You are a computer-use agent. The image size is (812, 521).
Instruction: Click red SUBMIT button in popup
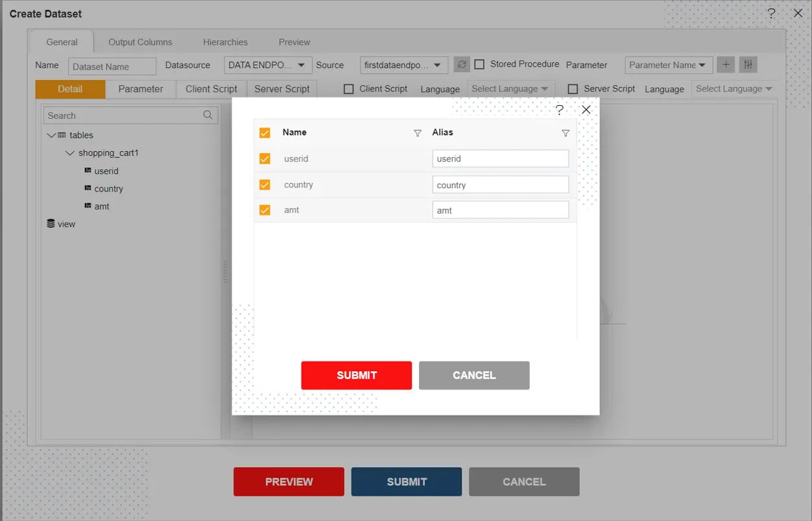point(357,375)
